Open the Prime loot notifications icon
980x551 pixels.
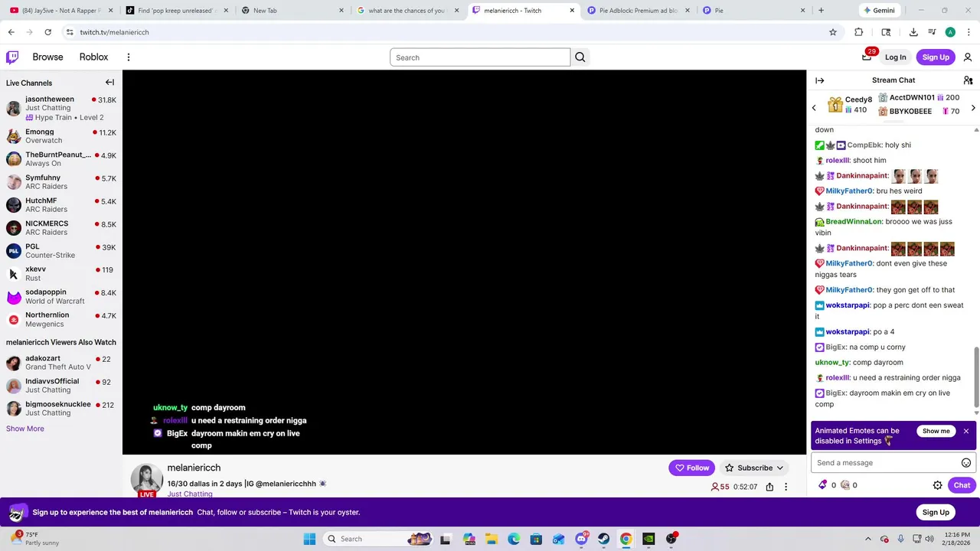[x=867, y=57]
